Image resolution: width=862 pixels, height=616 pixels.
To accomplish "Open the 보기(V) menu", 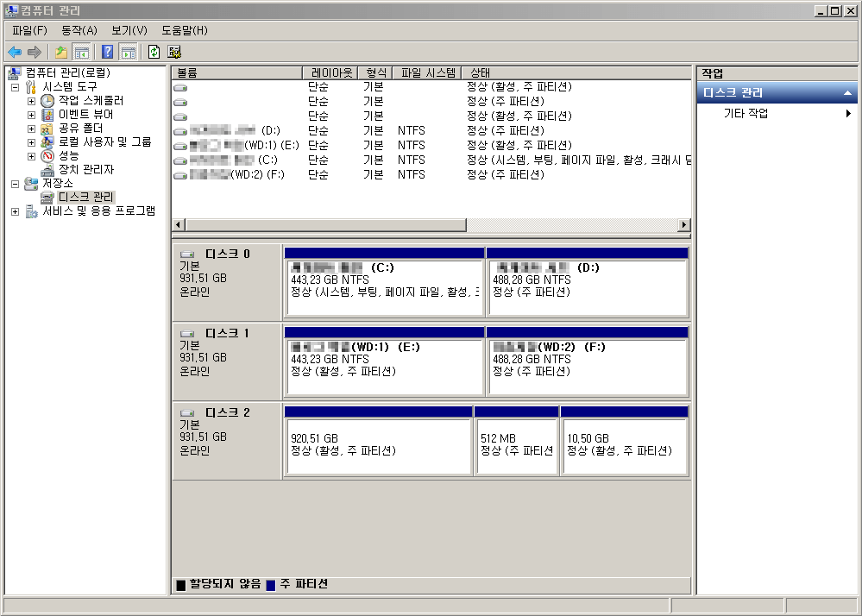I will point(129,30).
